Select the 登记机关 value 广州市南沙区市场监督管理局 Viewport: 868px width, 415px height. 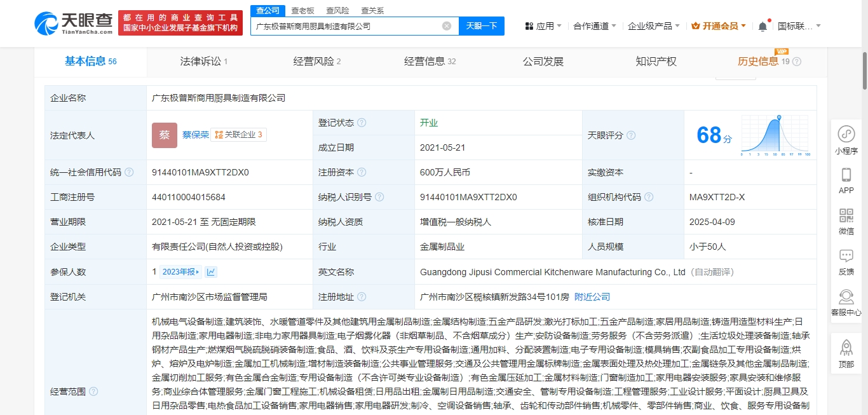210,297
